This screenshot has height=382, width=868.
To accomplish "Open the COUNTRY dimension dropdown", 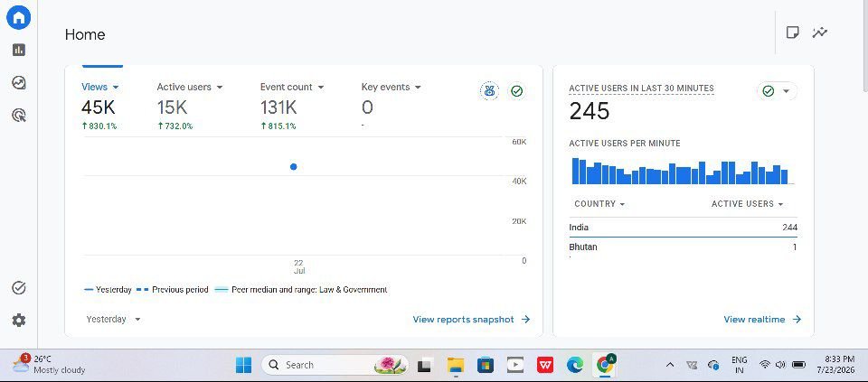I will click(599, 204).
